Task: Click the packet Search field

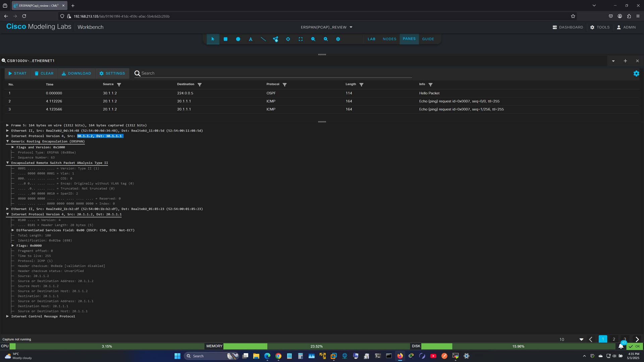Action: click(276, 73)
